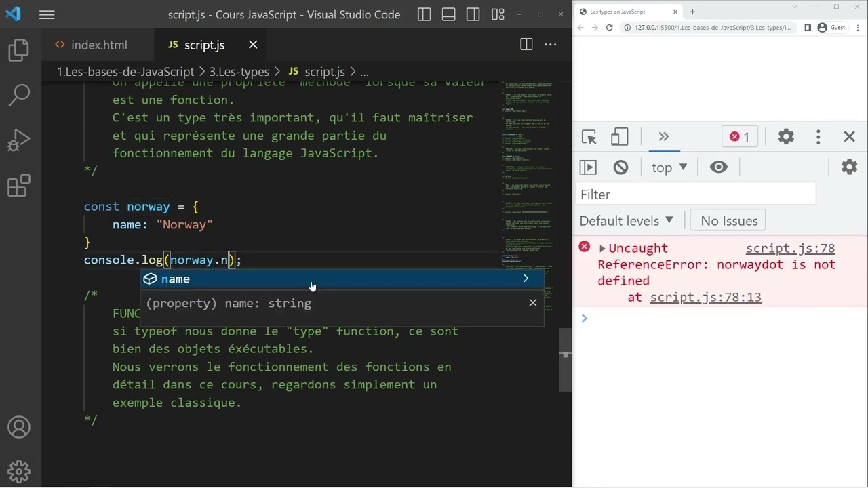The image size is (868, 488).
Task: Open the Customize Layout icon
Action: click(498, 14)
